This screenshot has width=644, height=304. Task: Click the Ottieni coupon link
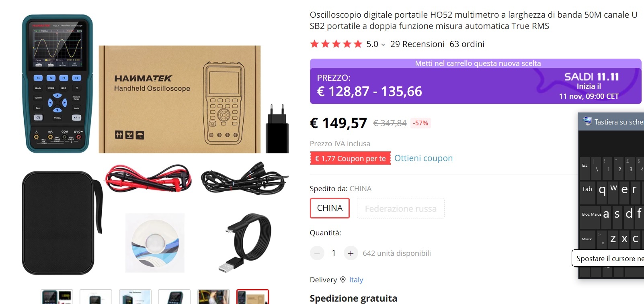coord(423,158)
